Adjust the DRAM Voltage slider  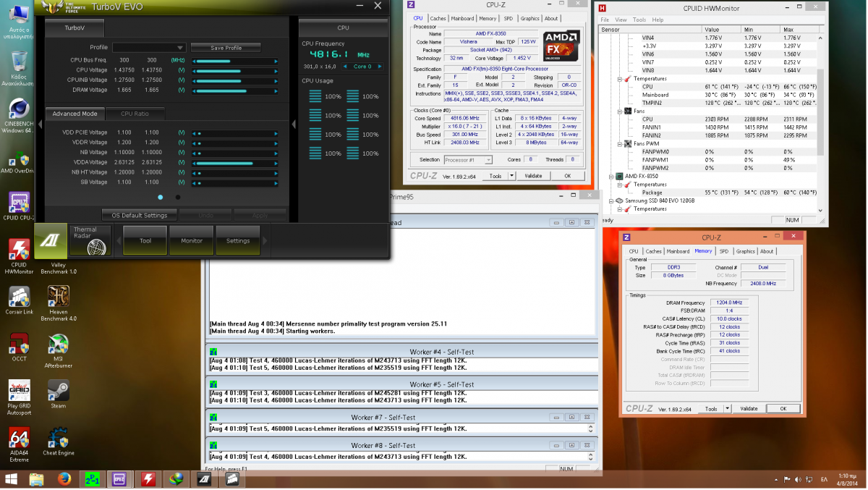(x=235, y=90)
